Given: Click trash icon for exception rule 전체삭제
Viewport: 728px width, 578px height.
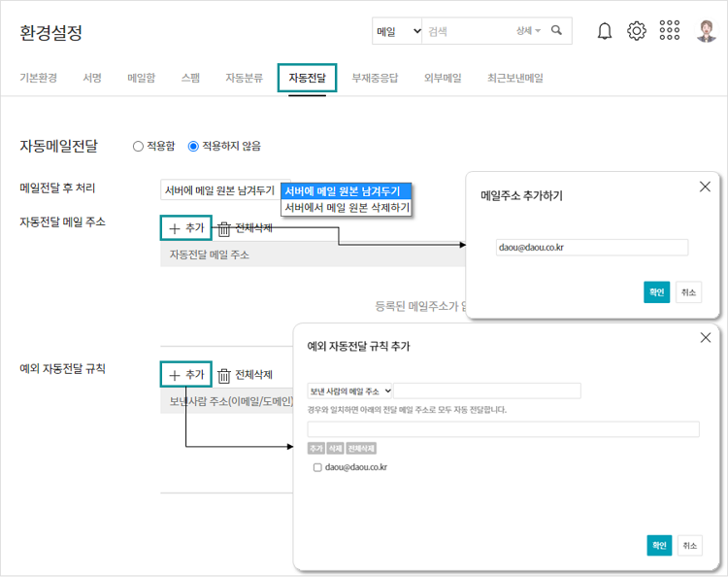Looking at the screenshot, I should tap(224, 375).
